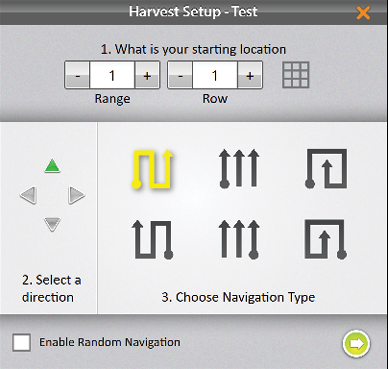Choose sequential arrows pattern starting from right
388x369 pixels.
click(239, 239)
